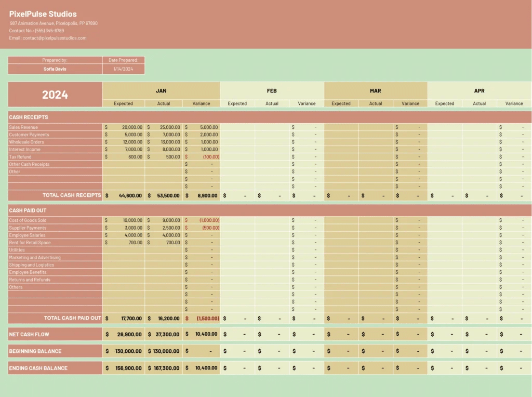Click the 1/14/2024 date prepared cell
The height and width of the screenshot is (397, 532).
[123, 69]
